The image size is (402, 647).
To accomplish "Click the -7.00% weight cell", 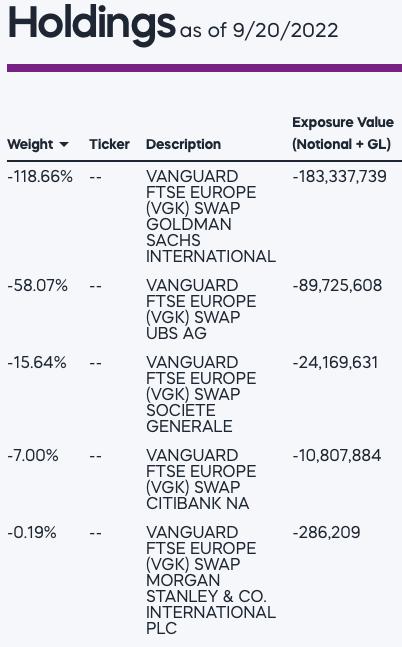I will (x=33, y=456).
